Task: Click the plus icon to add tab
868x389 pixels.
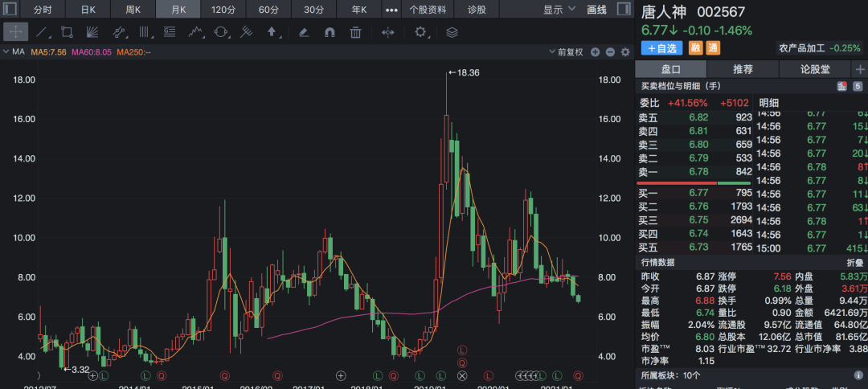Action: (860, 69)
